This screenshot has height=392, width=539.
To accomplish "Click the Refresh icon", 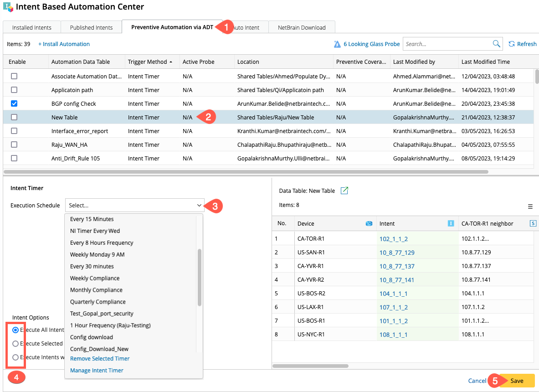I will [x=512, y=44].
